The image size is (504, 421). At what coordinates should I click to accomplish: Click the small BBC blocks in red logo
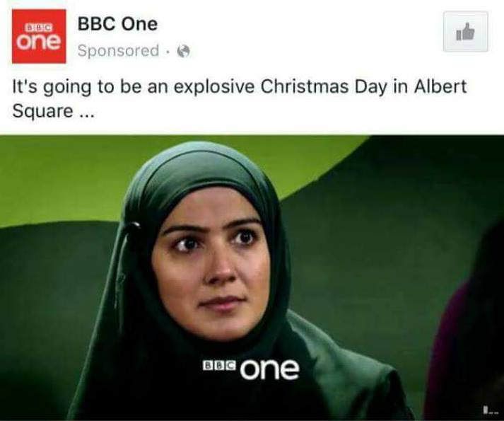pos(39,28)
